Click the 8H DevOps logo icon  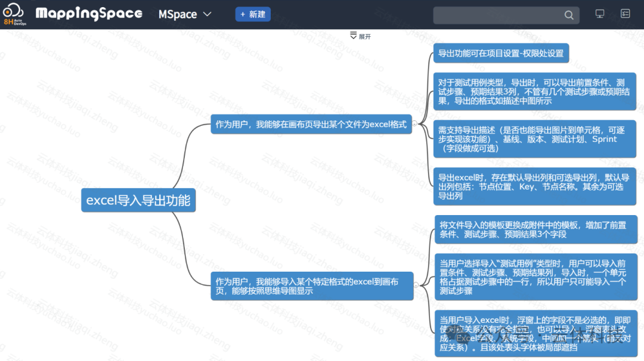14,14
